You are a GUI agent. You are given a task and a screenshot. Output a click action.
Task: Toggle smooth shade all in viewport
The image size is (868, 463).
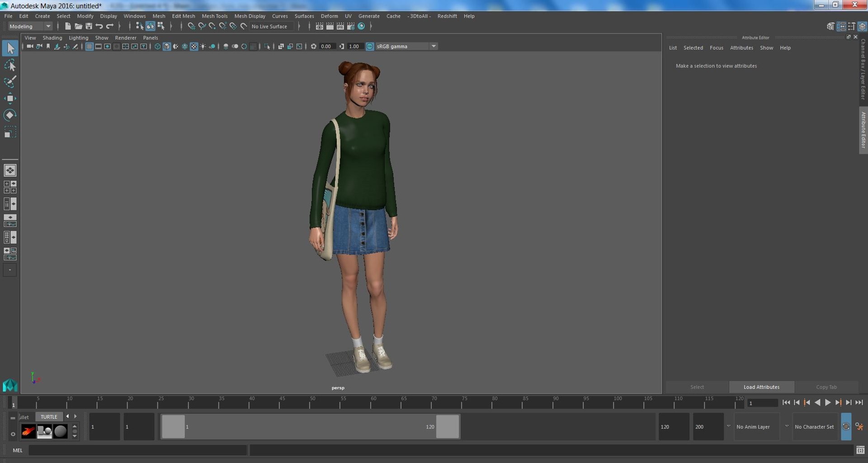point(167,46)
